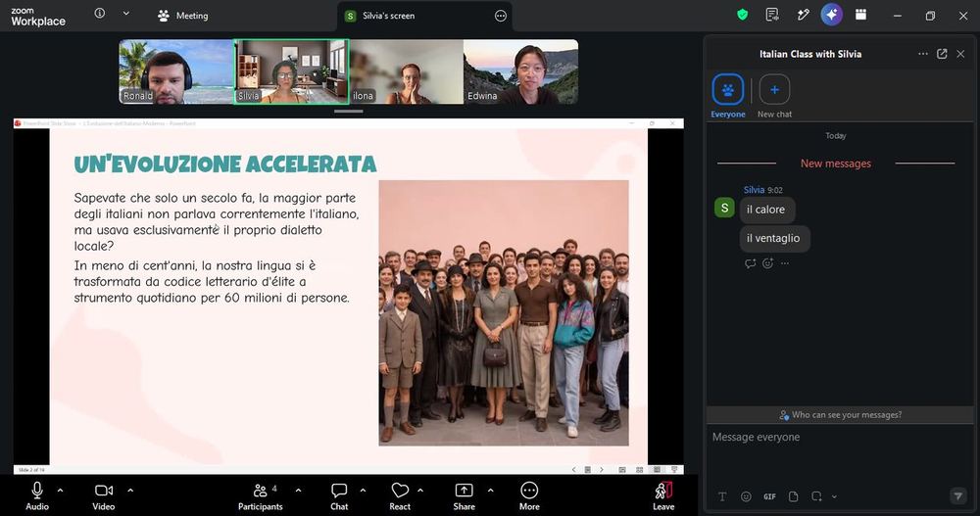Open the GIF picker

pos(769,496)
